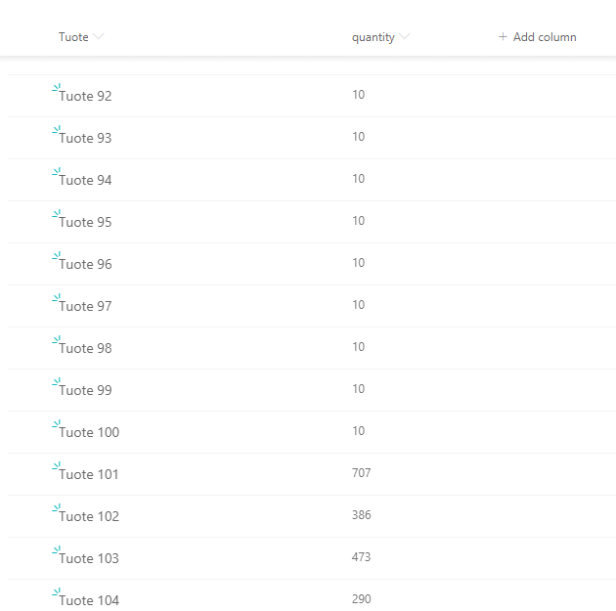
Task: Add a new column to the list
Action: point(537,37)
